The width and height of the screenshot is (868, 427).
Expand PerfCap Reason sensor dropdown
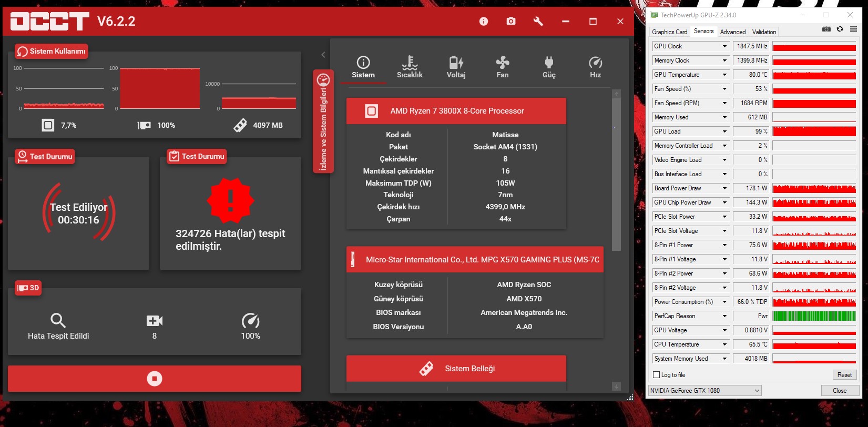point(724,316)
